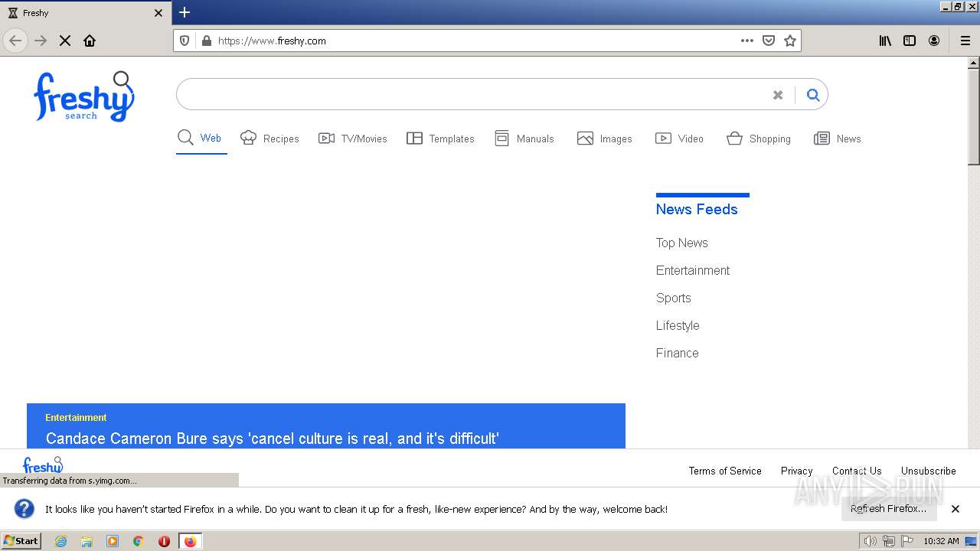Click the small Freshy footer logo

(x=43, y=465)
